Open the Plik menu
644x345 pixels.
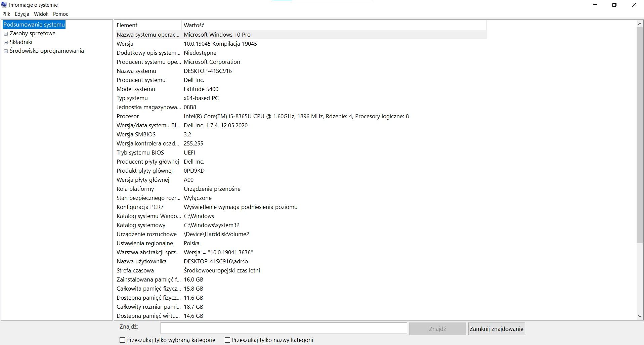click(x=6, y=14)
